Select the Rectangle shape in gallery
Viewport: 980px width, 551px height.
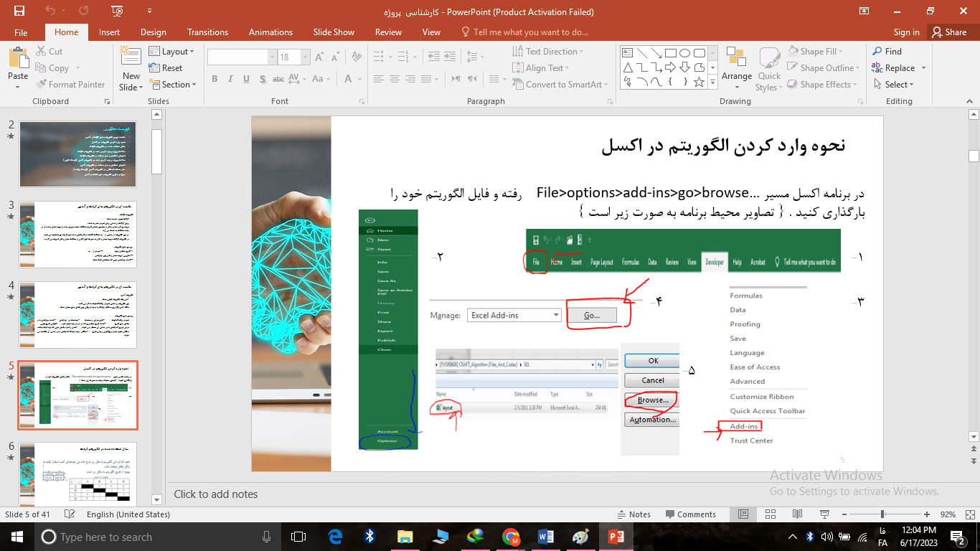671,52
